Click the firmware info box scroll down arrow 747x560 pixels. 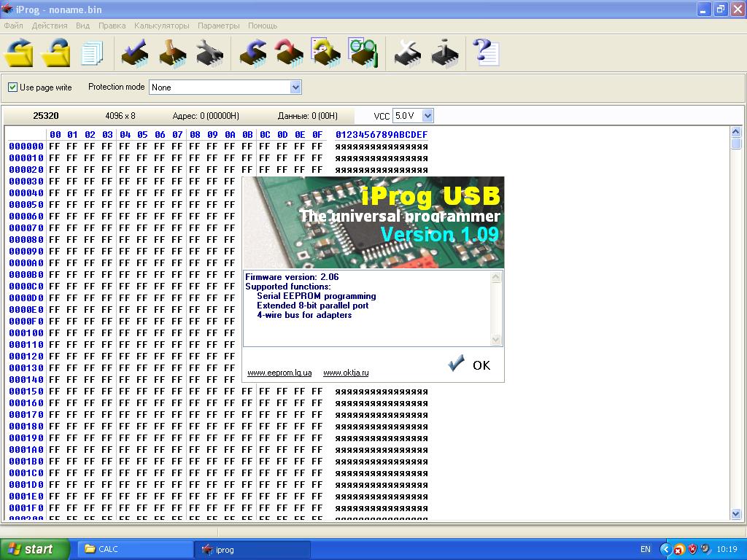coord(496,340)
